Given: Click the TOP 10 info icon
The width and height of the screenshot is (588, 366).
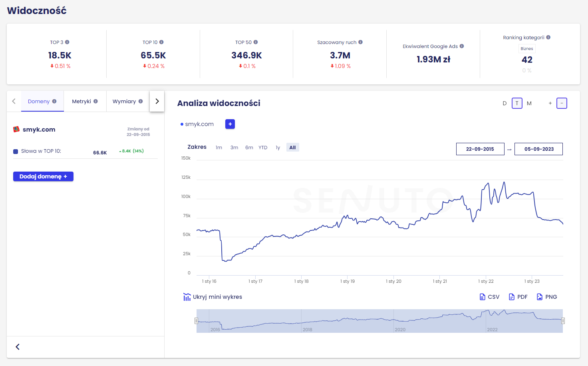Looking at the screenshot, I should pyautogui.click(x=161, y=42).
